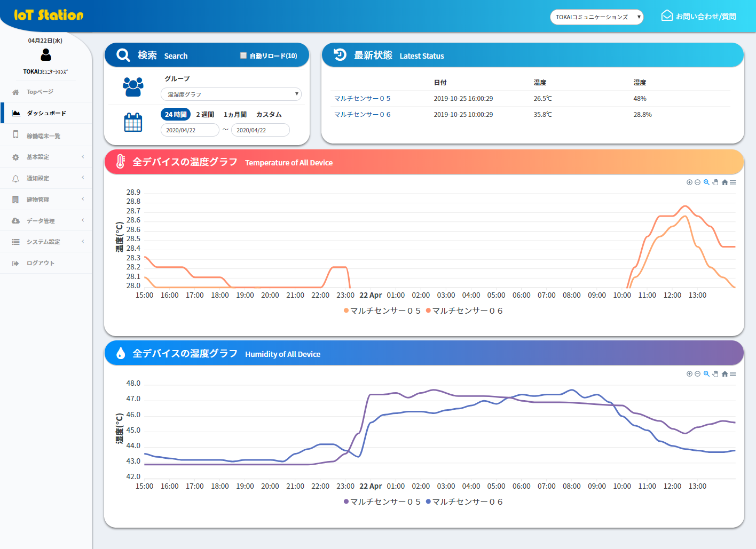Click the データ管理 cloud icon
756x549 pixels.
[15, 221]
